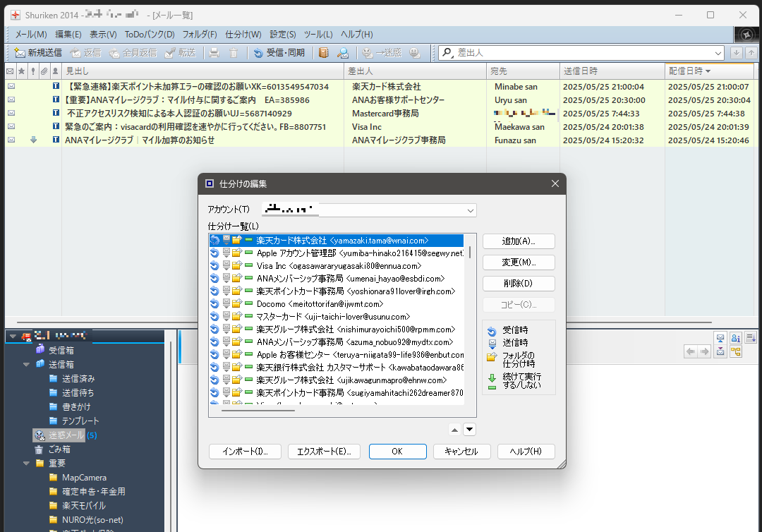762x532 pixels.
Task: Click the previous message envelope-up icon
Action: (720, 338)
